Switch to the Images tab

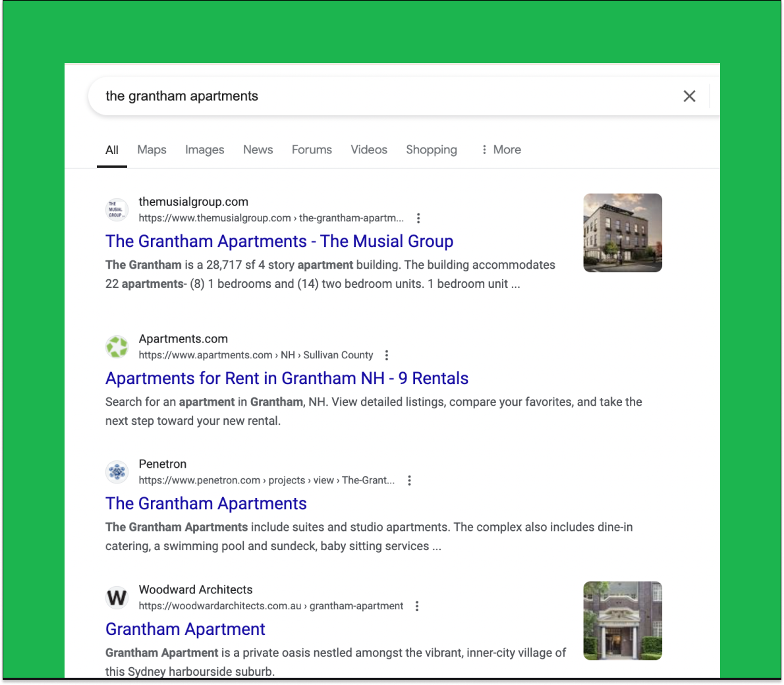tap(204, 150)
